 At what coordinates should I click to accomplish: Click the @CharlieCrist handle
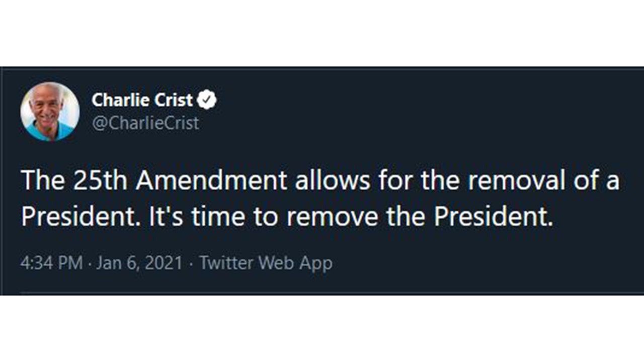pyautogui.click(x=145, y=123)
